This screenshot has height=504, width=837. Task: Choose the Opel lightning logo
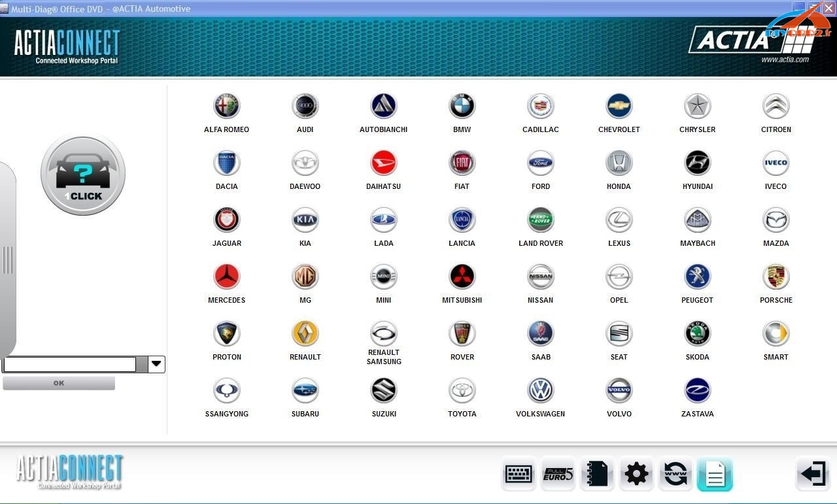pos(619,277)
